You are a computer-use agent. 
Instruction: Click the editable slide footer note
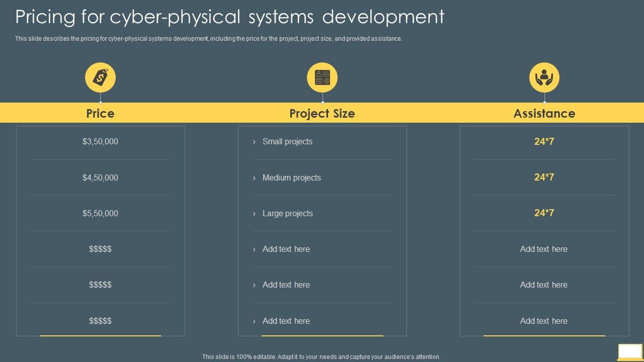(x=321, y=356)
